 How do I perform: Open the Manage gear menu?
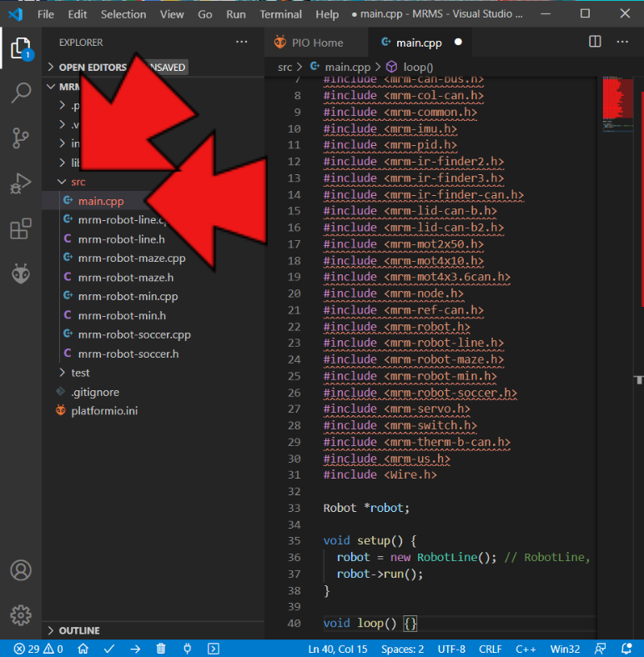coord(21,615)
